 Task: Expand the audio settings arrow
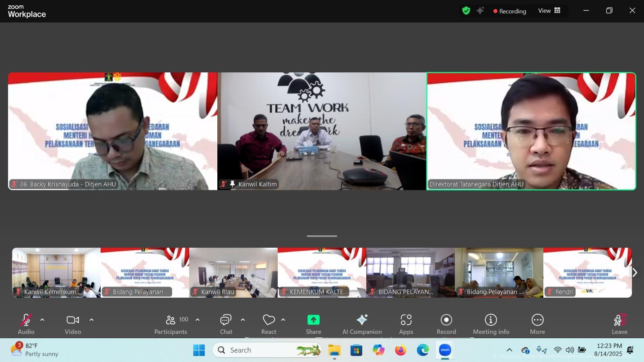point(42,320)
